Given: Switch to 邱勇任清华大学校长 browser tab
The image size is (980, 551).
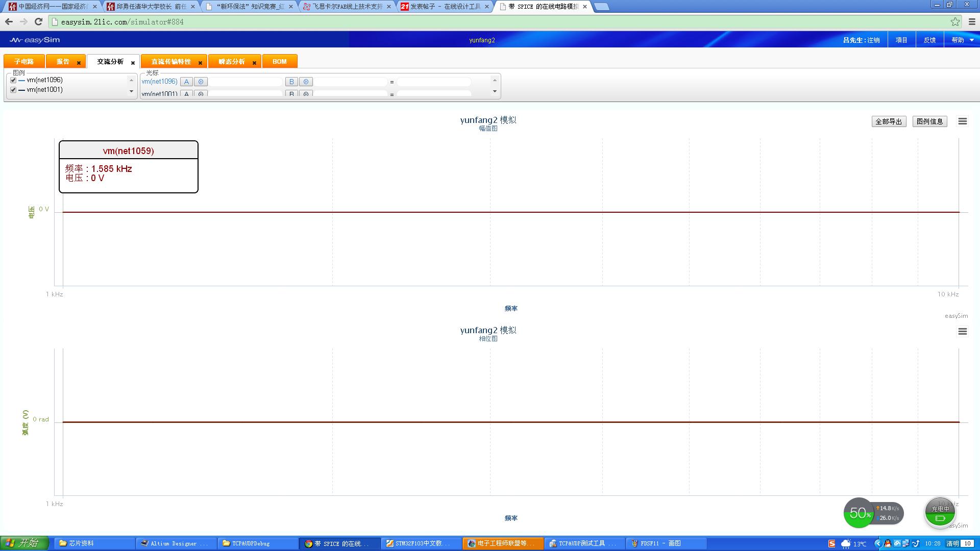Looking at the screenshot, I should 151,7.
